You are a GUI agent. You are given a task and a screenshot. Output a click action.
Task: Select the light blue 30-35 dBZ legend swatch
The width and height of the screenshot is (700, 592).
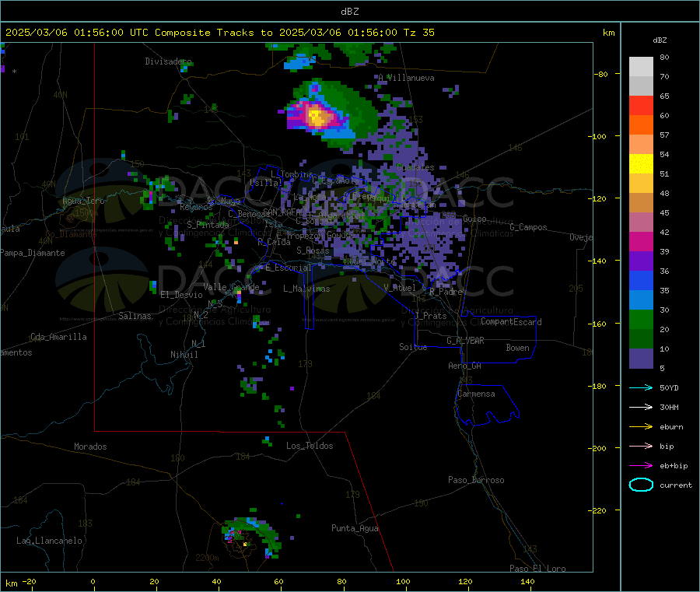(641, 300)
